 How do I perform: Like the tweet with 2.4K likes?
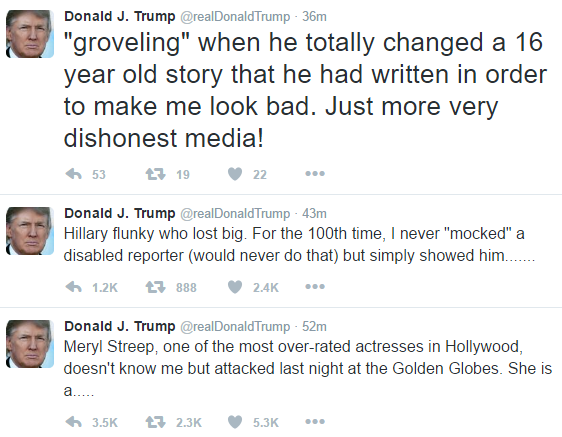235,287
